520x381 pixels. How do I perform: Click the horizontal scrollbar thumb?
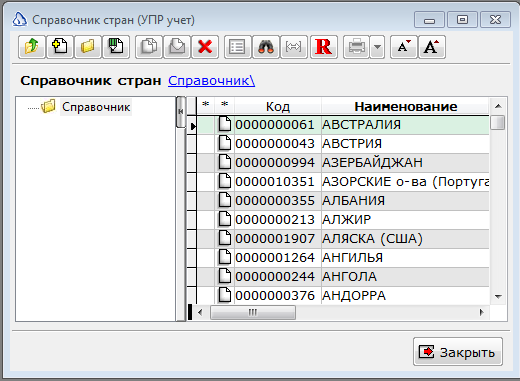(x=253, y=312)
